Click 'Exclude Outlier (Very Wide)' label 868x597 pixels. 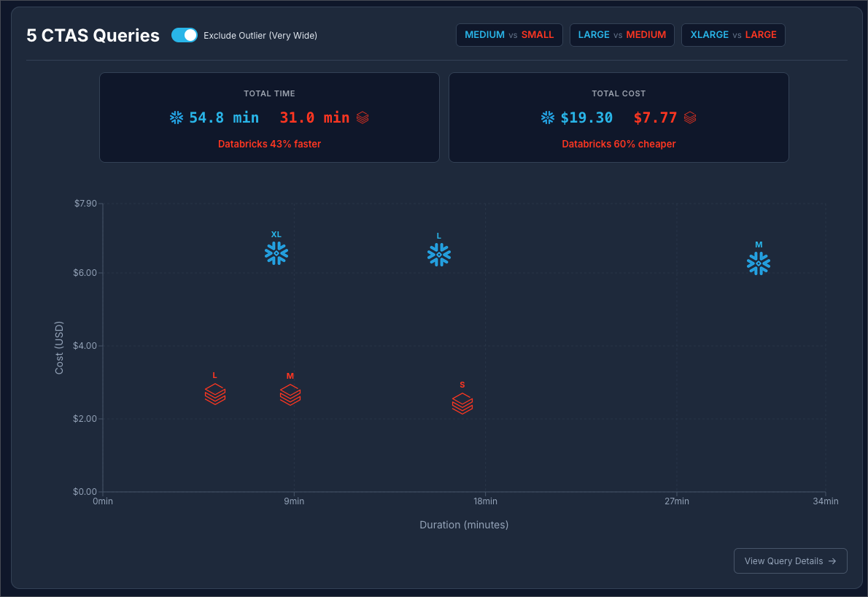click(x=260, y=36)
